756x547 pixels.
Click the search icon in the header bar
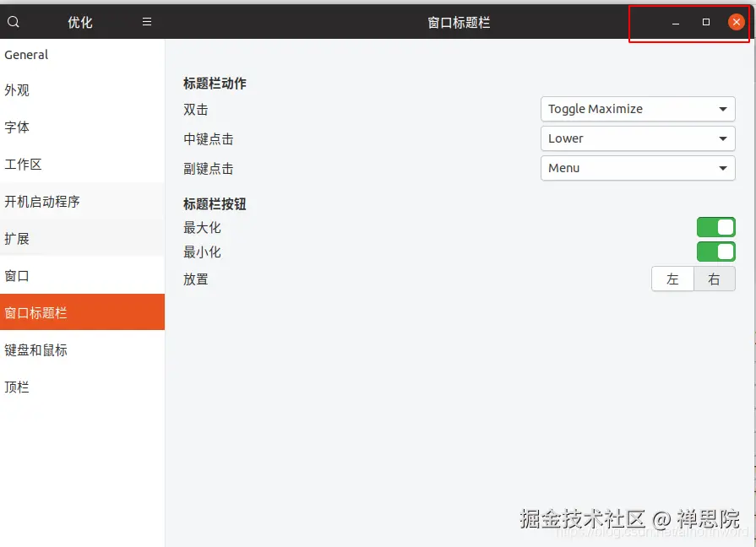[12, 22]
